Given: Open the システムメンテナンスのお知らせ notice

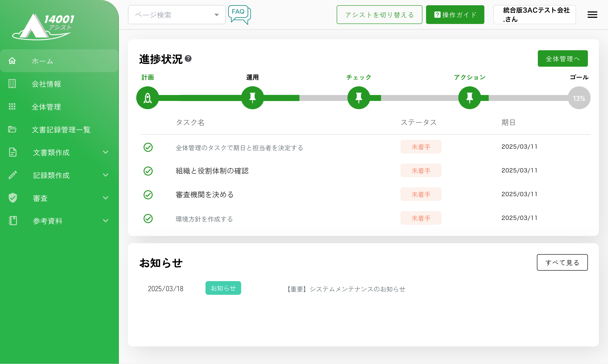Looking at the screenshot, I should tap(346, 289).
